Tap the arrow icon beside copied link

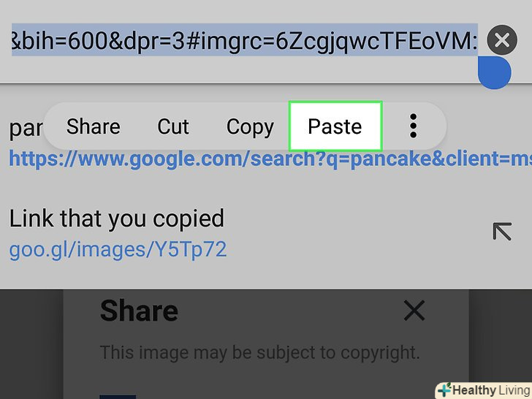pos(502,232)
